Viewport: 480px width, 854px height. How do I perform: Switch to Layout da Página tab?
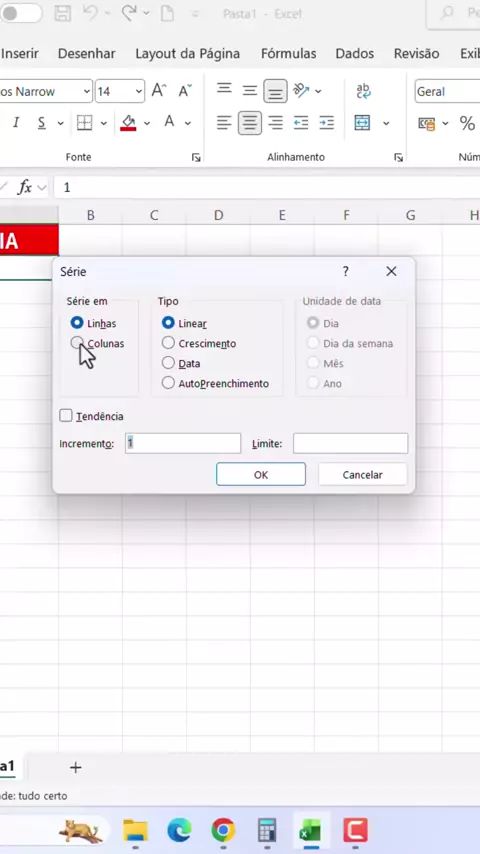pyautogui.click(x=187, y=53)
